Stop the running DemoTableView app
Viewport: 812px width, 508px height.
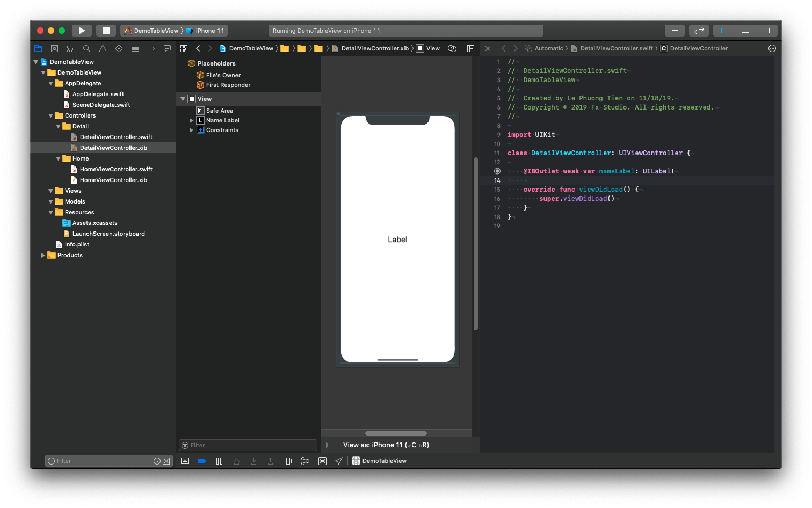pyautogui.click(x=106, y=30)
